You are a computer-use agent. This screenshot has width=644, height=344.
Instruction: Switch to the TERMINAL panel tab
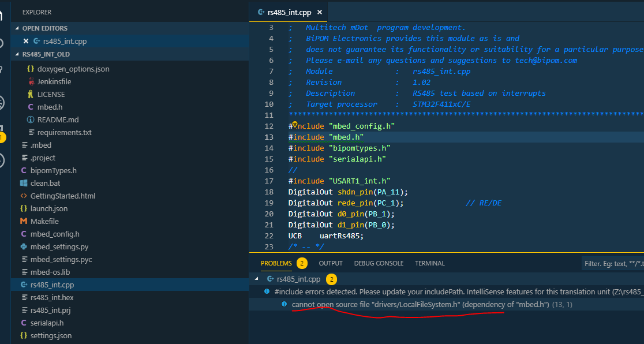[429, 263]
